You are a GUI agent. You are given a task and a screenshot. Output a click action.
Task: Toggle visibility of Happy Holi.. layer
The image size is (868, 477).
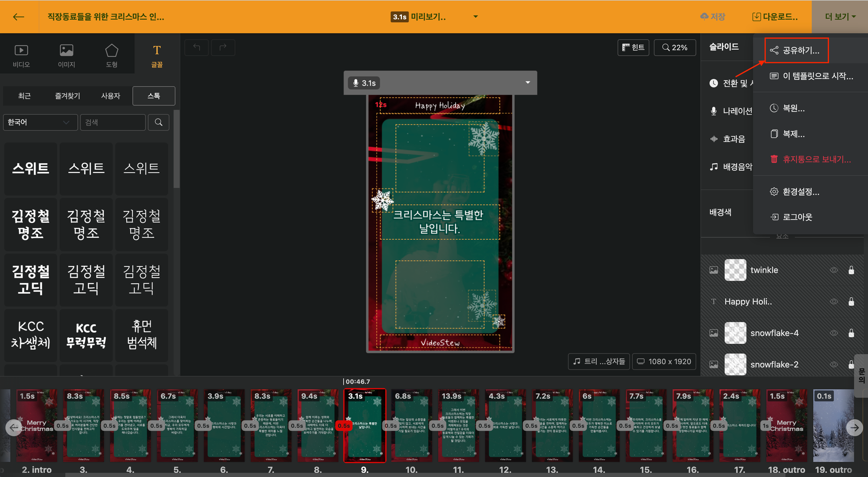point(834,301)
